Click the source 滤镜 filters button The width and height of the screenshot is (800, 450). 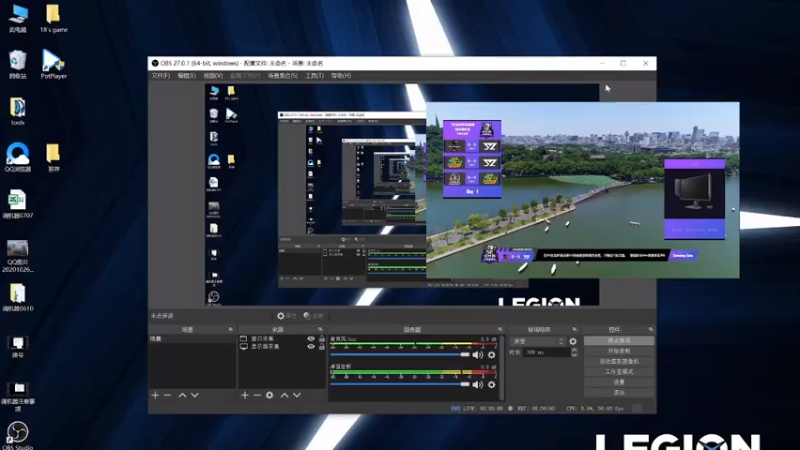click(x=313, y=316)
